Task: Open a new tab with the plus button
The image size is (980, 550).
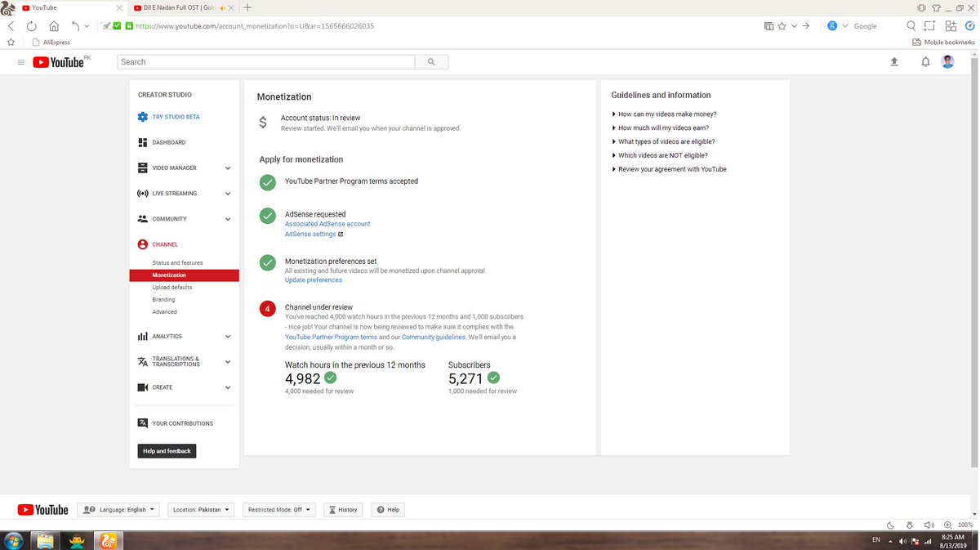Action: [247, 7]
